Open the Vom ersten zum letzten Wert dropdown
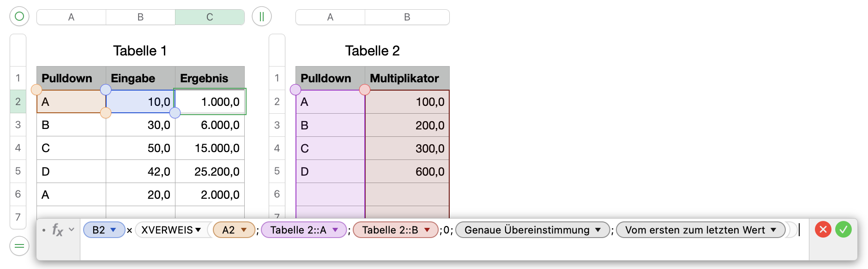The width and height of the screenshot is (868, 269). [x=773, y=230]
